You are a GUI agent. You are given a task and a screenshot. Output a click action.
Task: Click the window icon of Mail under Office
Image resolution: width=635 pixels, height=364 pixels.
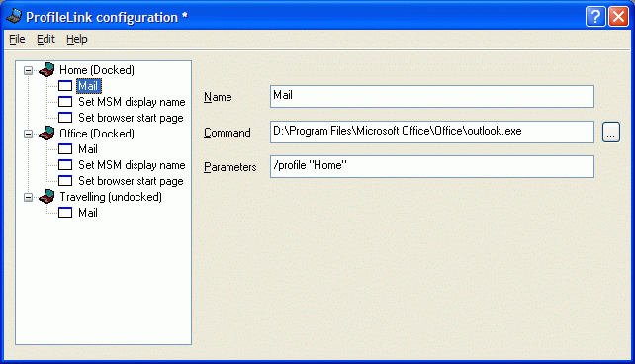point(65,149)
